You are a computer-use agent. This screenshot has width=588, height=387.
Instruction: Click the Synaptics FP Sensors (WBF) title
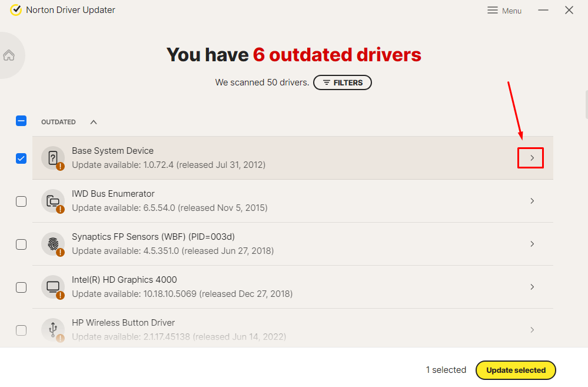[154, 237]
